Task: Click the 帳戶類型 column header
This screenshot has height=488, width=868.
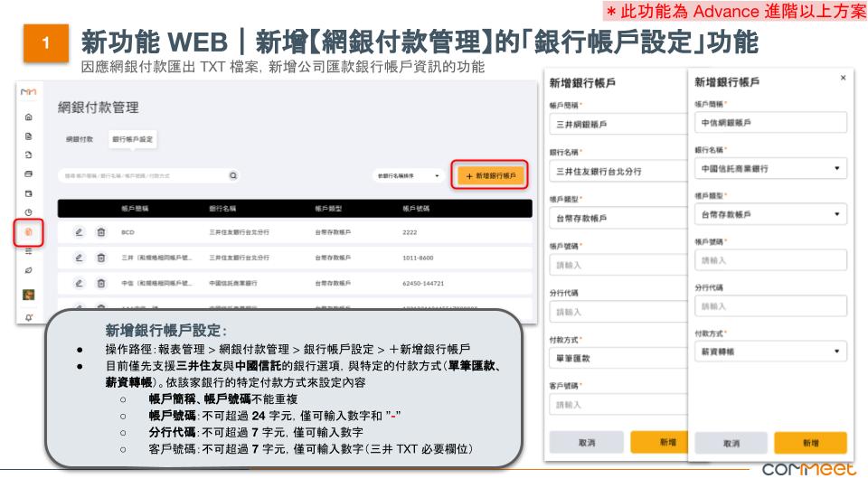Action: point(328,209)
